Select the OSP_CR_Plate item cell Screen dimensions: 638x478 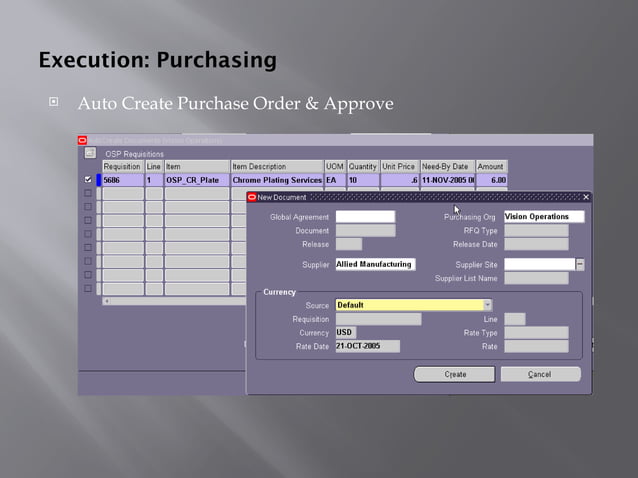point(196,180)
